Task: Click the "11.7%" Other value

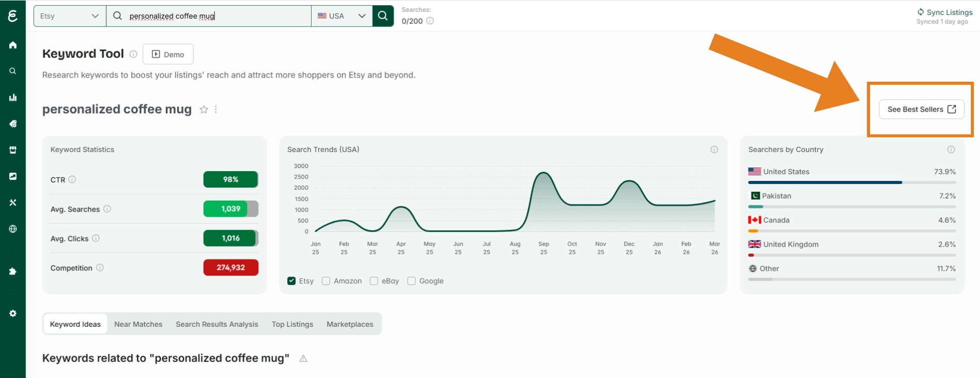Action: click(946, 269)
